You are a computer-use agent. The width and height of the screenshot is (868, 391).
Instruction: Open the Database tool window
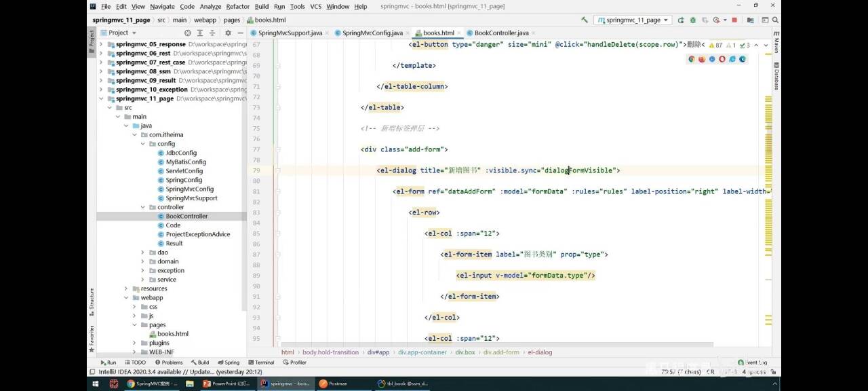(776, 76)
